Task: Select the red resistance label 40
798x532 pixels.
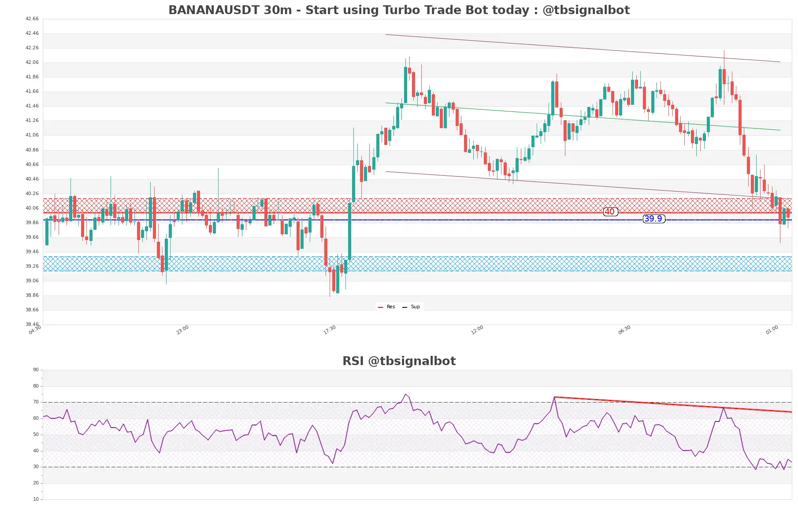Action: (x=610, y=212)
